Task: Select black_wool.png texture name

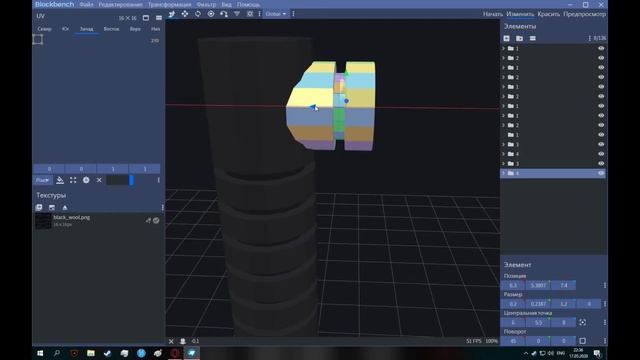Action: 71,218
